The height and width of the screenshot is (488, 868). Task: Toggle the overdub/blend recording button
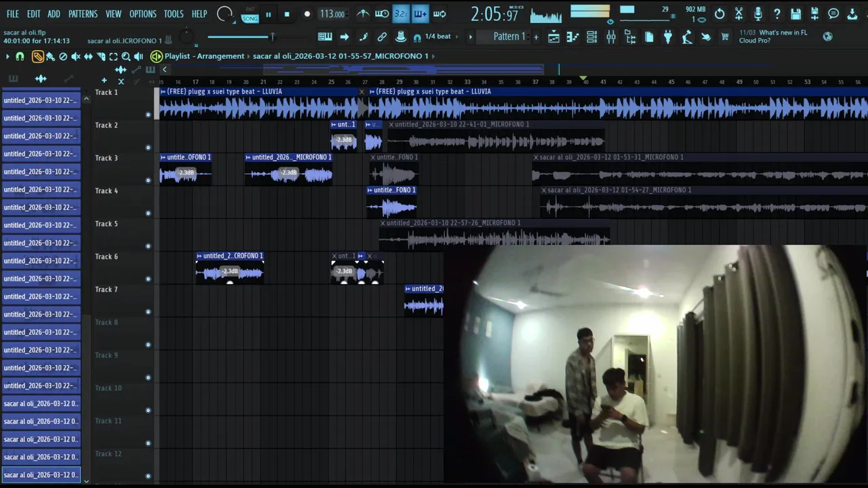pos(420,14)
